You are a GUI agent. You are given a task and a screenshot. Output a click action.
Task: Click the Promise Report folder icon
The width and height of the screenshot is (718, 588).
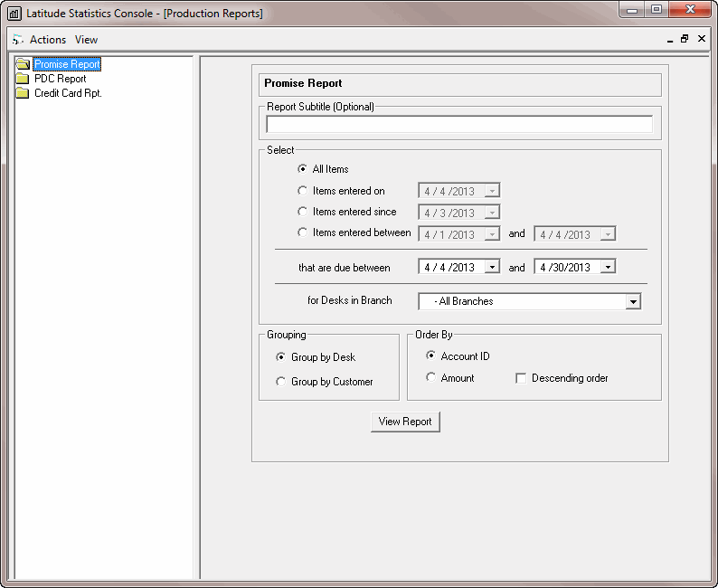[23, 64]
